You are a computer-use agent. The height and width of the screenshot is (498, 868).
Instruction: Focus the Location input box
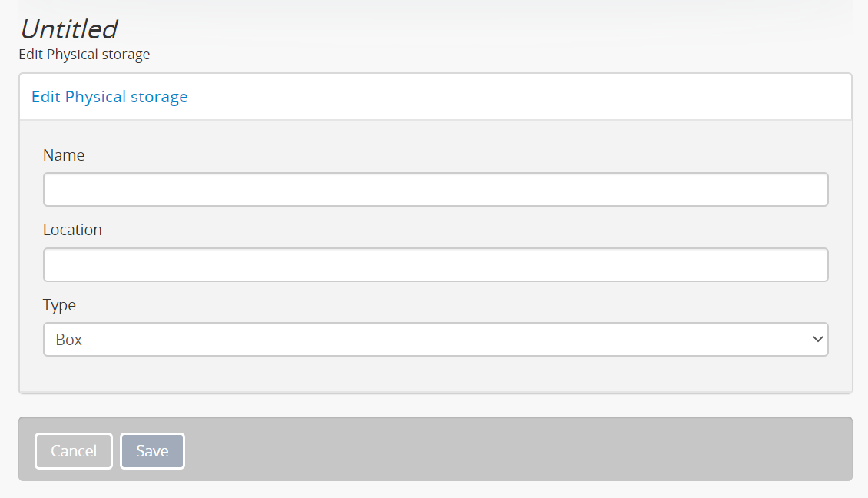(435, 265)
